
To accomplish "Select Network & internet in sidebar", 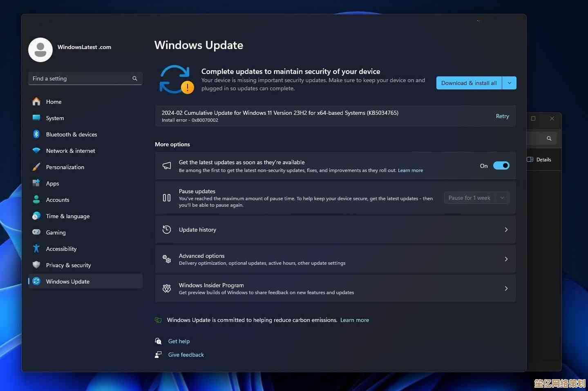I will coord(70,151).
